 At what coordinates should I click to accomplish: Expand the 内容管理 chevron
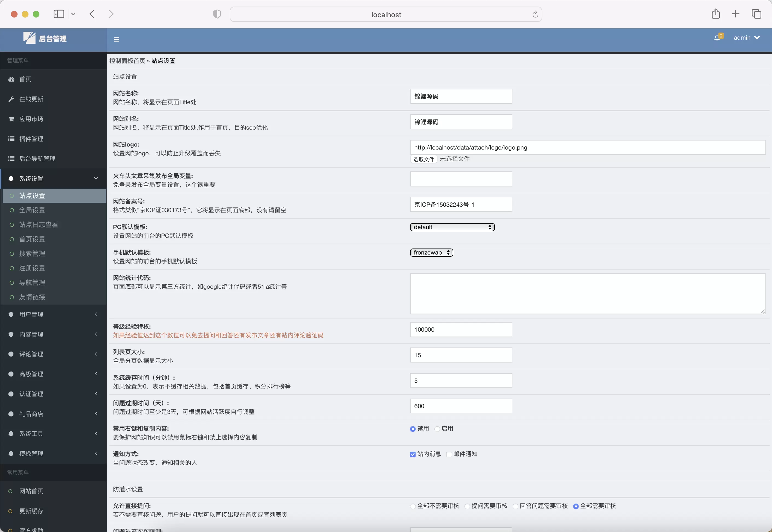click(x=96, y=334)
